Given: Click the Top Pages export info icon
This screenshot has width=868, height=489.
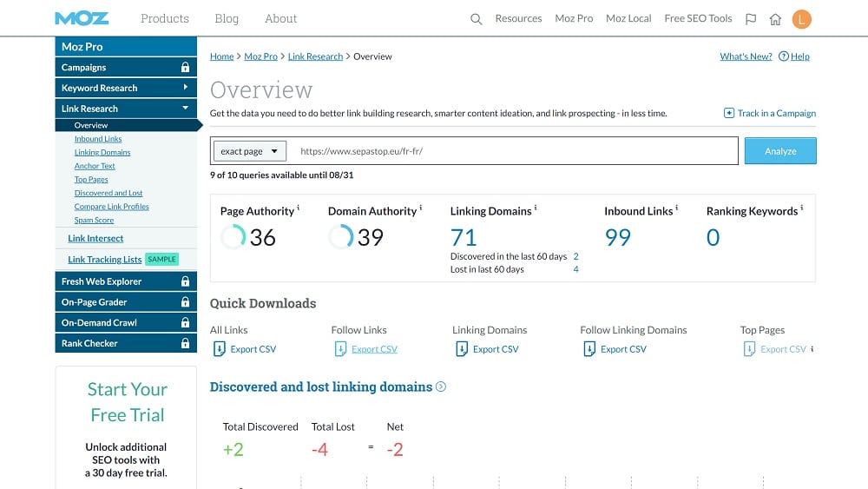Looking at the screenshot, I should coord(812,349).
